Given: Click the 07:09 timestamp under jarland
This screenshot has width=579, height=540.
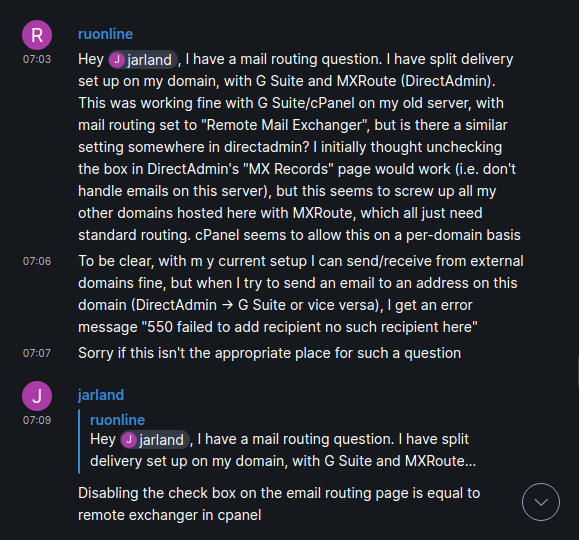Looking at the screenshot, I should [x=37, y=420].
